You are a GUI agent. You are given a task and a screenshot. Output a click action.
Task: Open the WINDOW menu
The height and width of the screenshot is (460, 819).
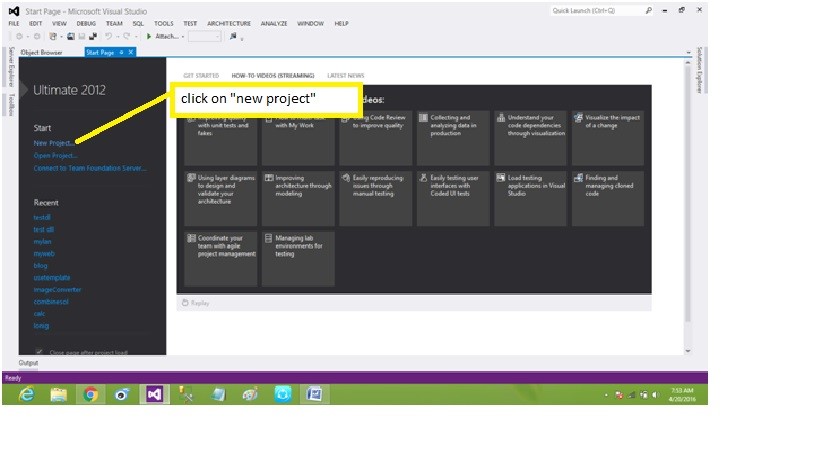point(310,23)
